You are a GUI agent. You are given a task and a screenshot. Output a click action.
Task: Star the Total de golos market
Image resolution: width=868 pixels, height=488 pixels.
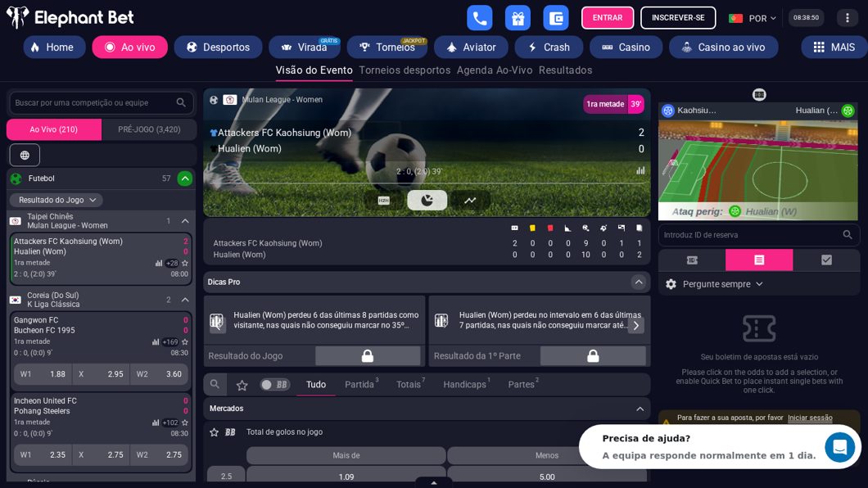coord(215,432)
